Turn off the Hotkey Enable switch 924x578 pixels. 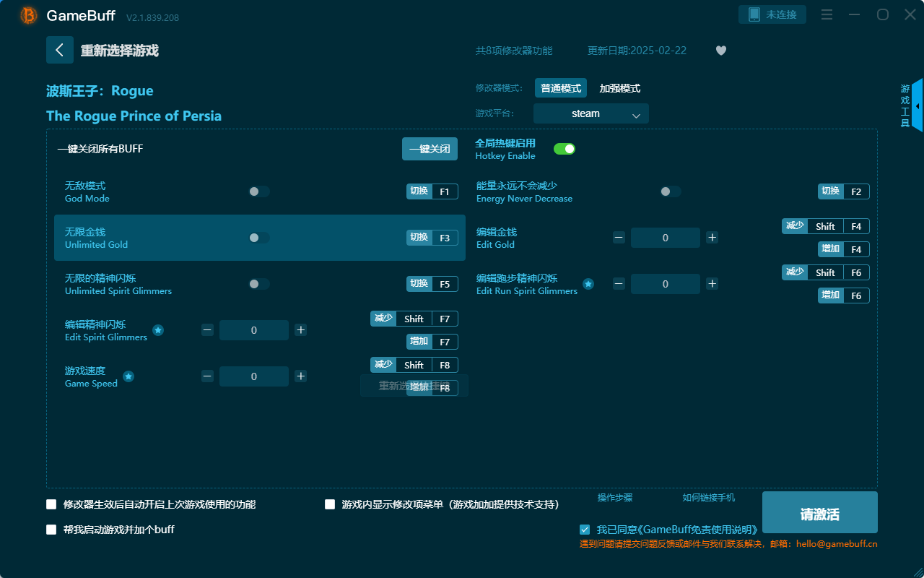pyautogui.click(x=564, y=148)
